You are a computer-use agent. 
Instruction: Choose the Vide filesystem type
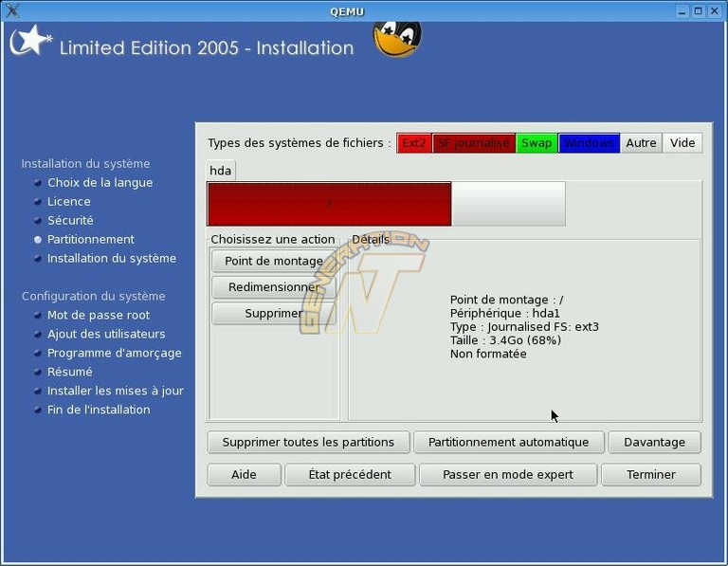click(x=682, y=143)
